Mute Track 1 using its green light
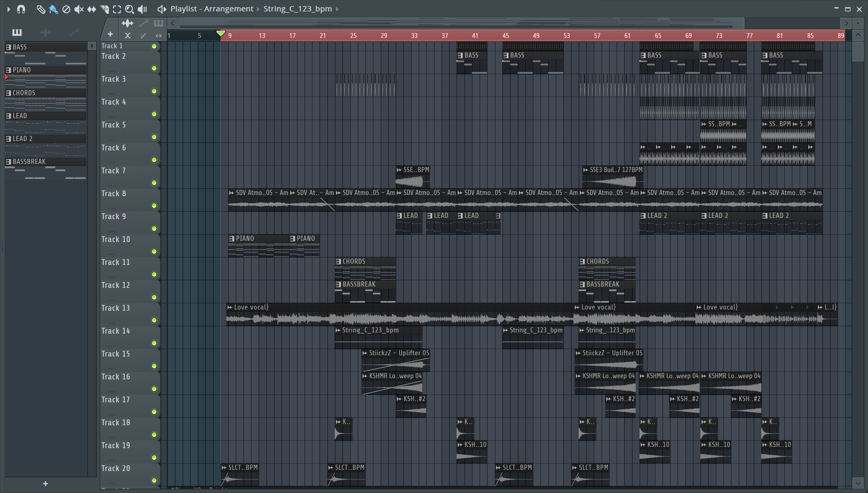The height and width of the screenshot is (493, 868). [x=154, y=46]
